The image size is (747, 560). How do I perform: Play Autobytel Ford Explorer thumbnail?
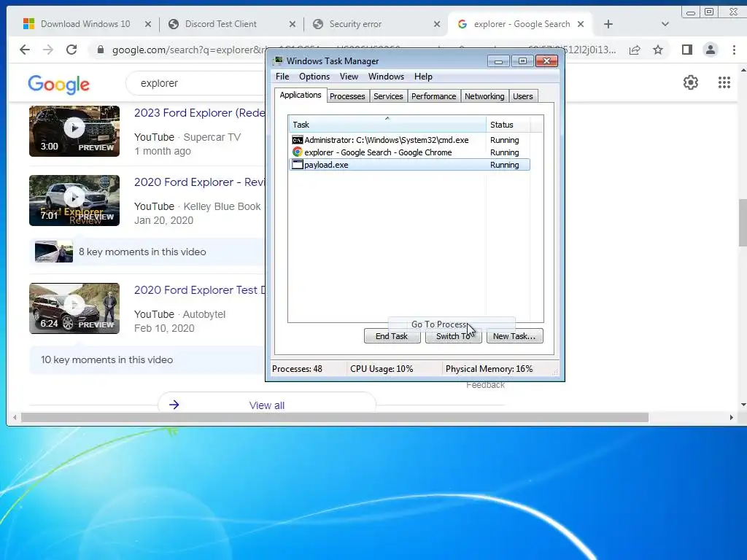click(74, 308)
